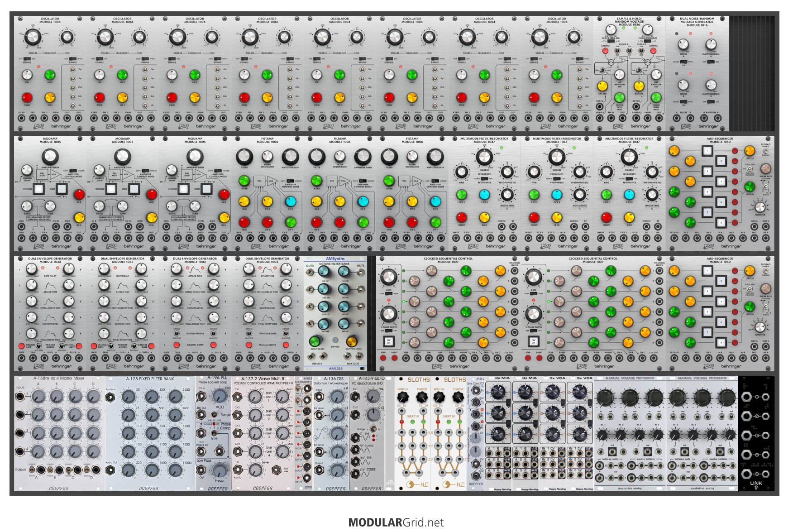Click the CV1 jack on A-137-2 Wave Multiplier
The width and height of the screenshot is (793, 532).
coord(237,397)
